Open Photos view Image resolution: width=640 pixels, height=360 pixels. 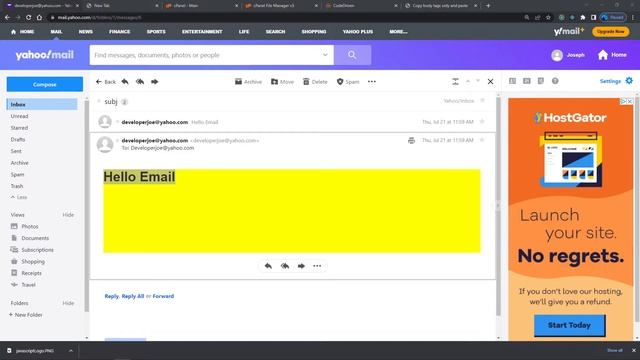point(24,227)
